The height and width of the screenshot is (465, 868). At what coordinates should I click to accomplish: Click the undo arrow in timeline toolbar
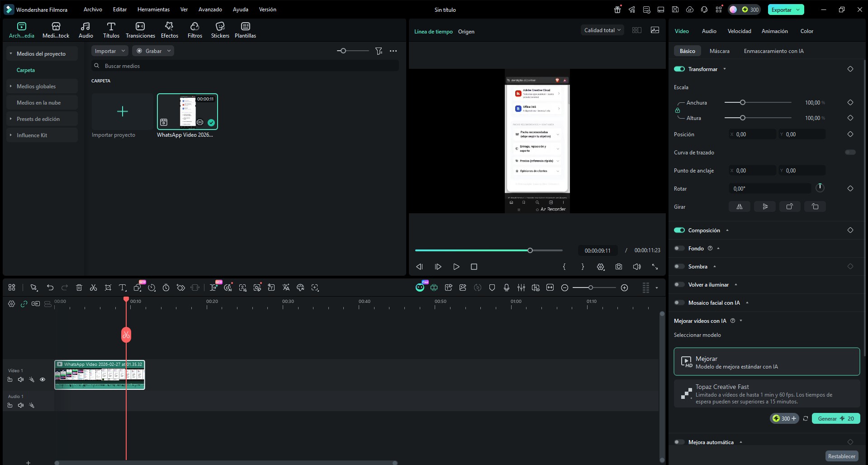pos(50,288)
